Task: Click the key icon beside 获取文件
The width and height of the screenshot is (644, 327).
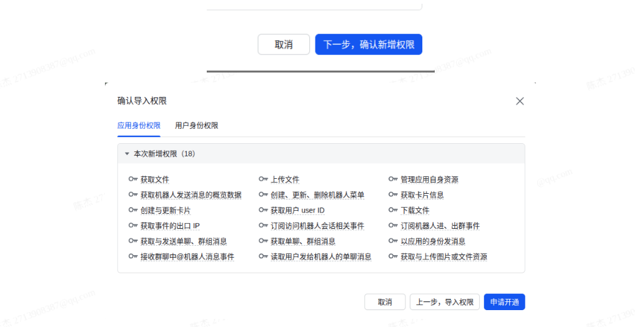Action: [132, 179]
